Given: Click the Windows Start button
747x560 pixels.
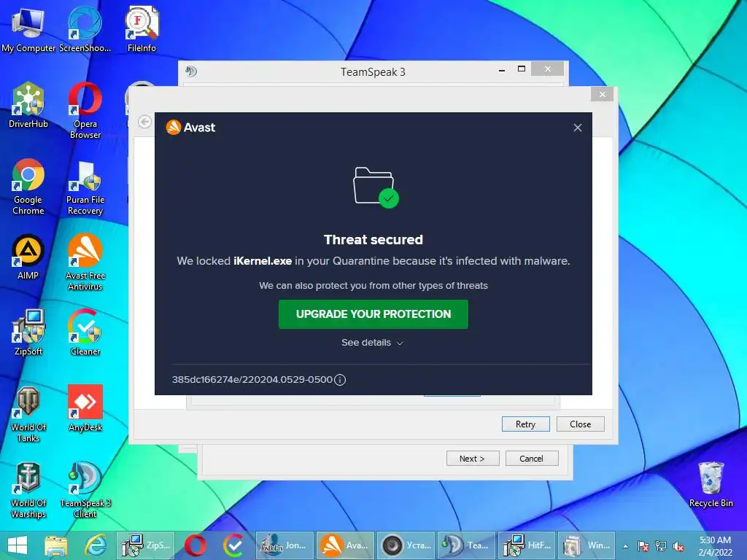Looking at the screenshot, I should 18,545.
